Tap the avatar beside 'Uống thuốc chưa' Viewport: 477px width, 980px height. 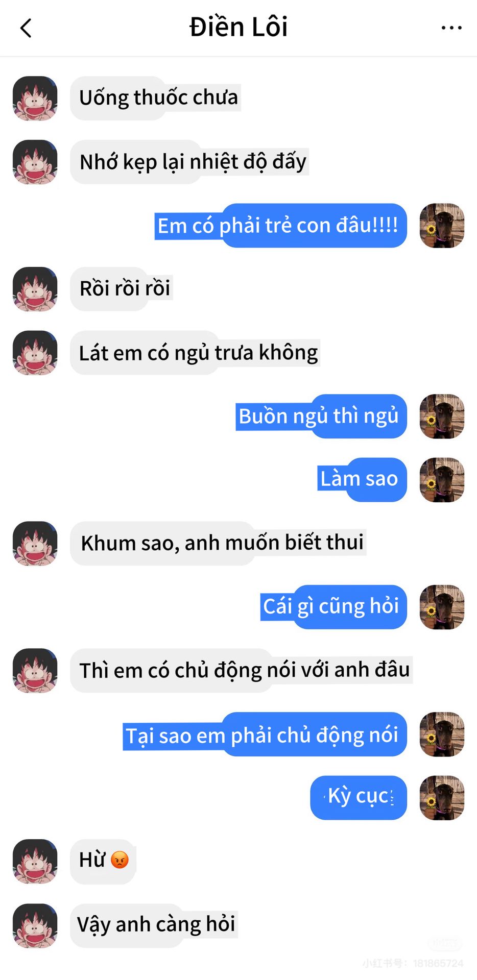pos(35,99)
